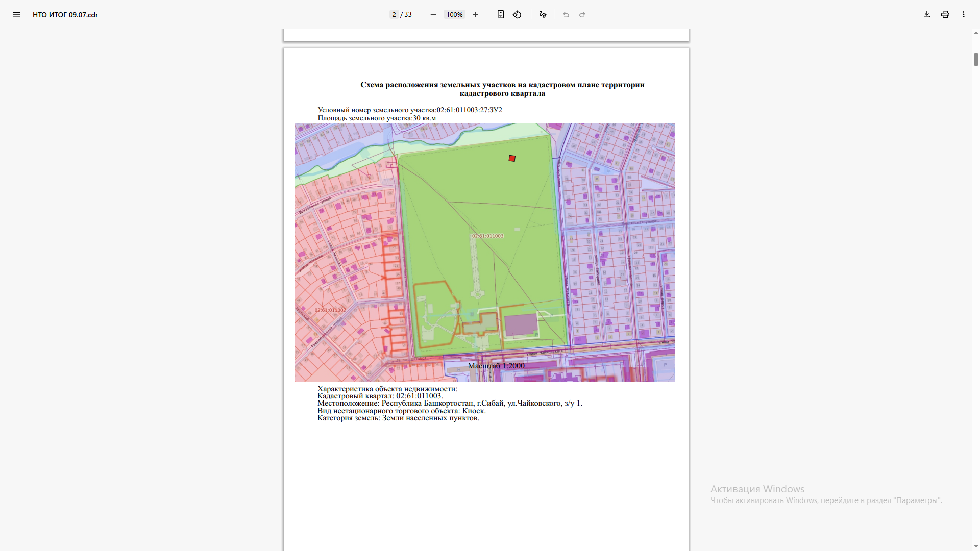Rotate the document counterclockwise

[517, 14]
